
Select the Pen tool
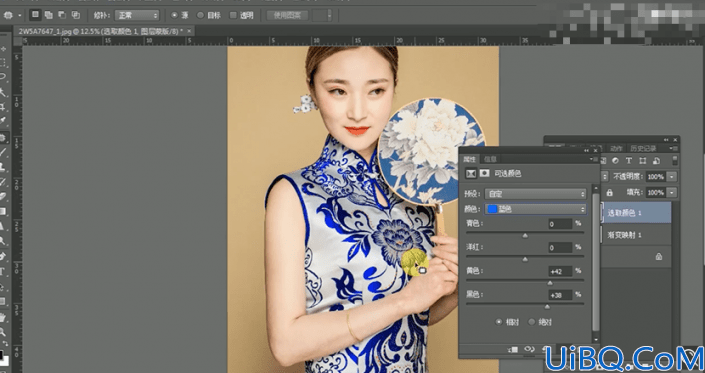[x=4, y=256]
